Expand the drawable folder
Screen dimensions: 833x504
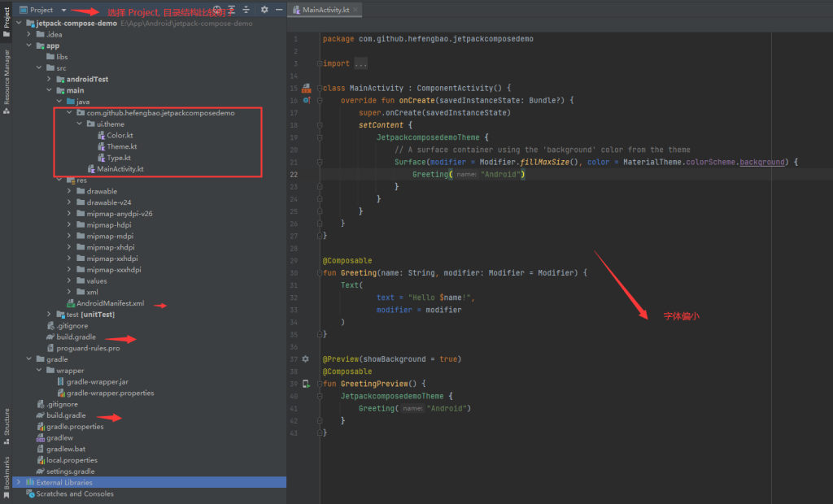69,192
